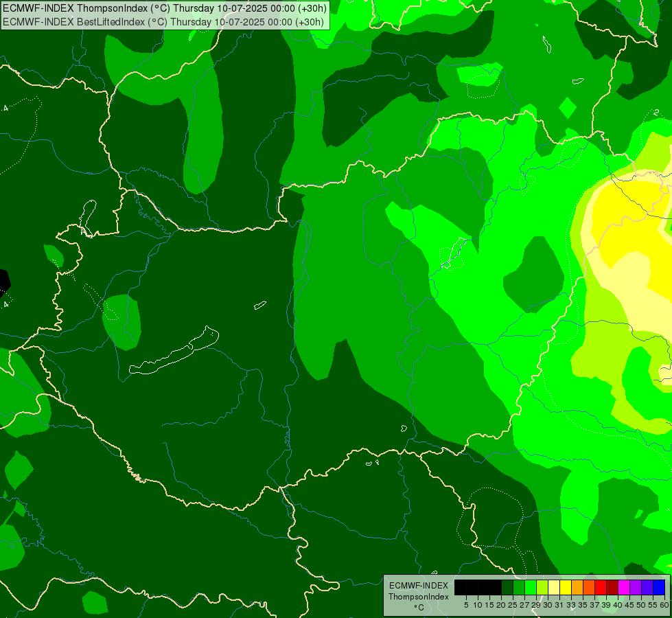
Task: Click legend tick value 33
Action: coord(571,605)
